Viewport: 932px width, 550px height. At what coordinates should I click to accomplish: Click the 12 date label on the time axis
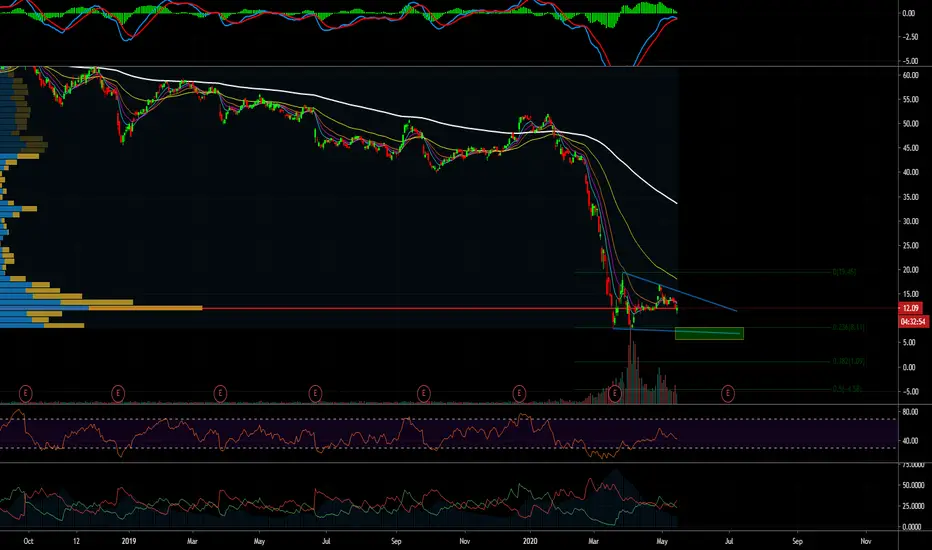tap(76, 542)
